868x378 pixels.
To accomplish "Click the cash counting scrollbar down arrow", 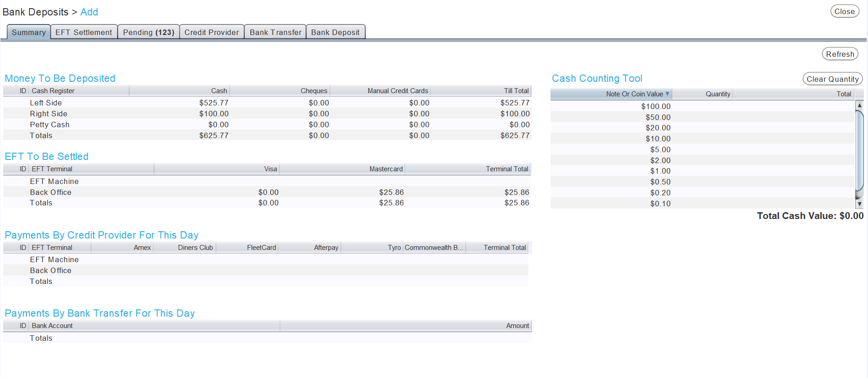I will [859, 204].
